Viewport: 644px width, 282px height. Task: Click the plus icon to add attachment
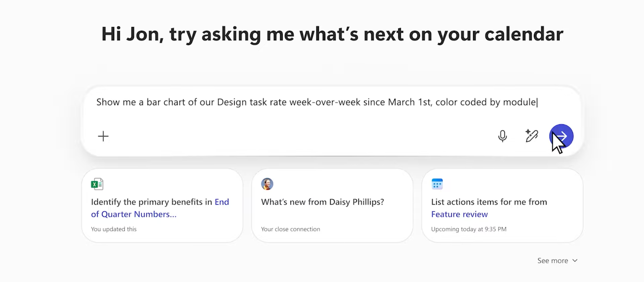click(x=103, y=136)
